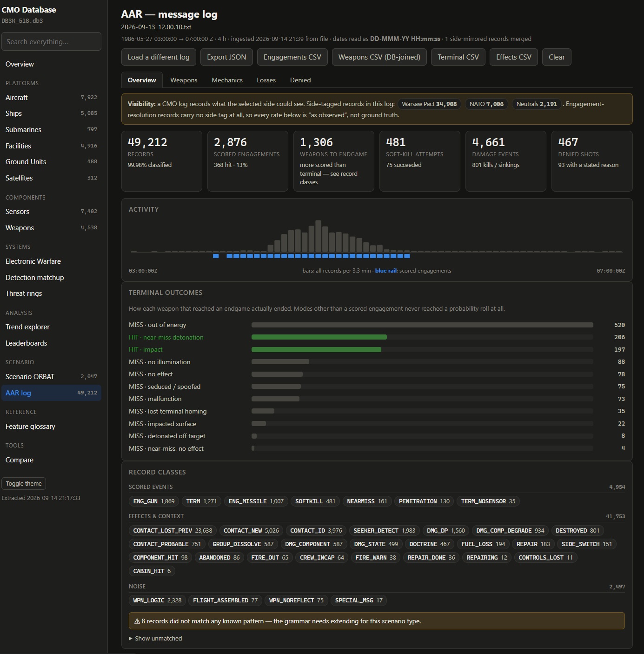Click the Terminal CSV button
The height and width of the screenshot is (654, 644).
(458, 57)
